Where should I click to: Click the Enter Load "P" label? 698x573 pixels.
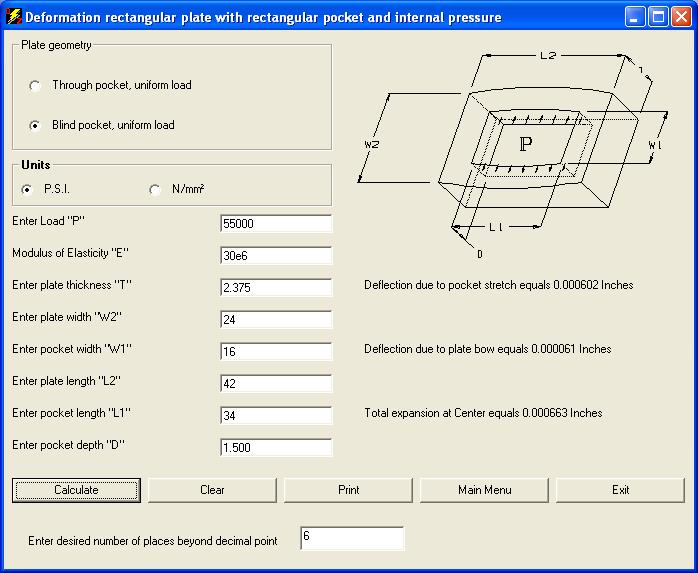coord(49,221)
